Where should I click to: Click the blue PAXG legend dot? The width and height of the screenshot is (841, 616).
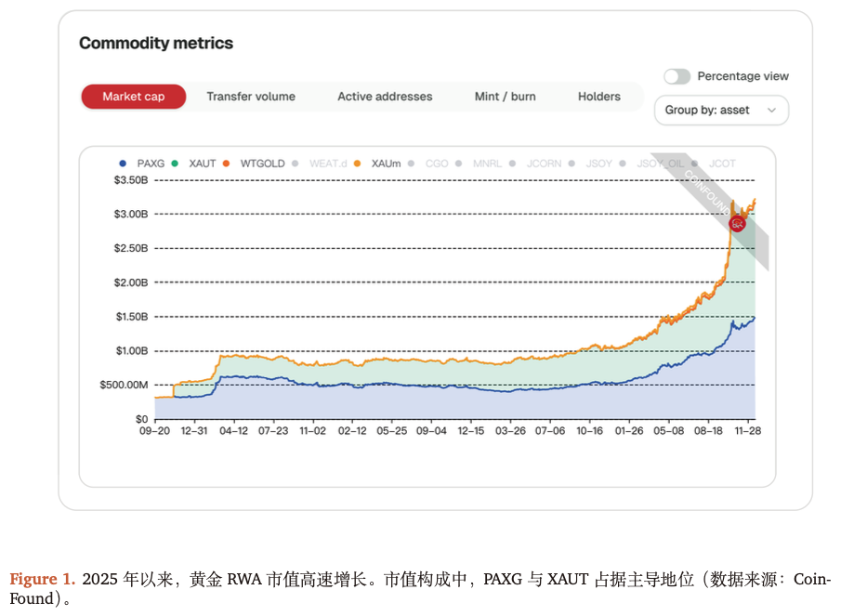coord(122,164)
